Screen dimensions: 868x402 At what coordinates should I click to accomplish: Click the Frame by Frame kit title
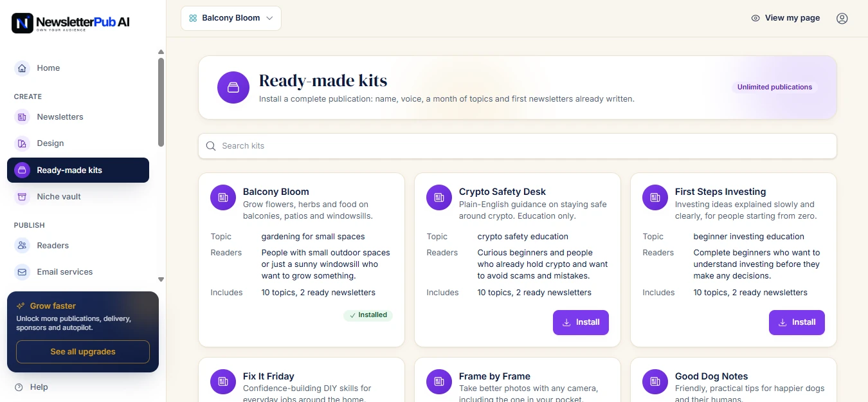pos(494,376)
